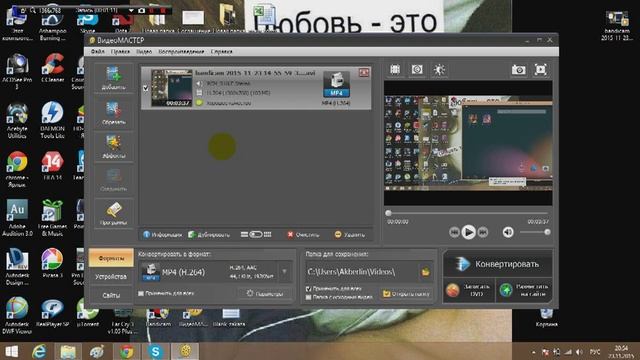Select the Устройства tab
This screenshot has width=640, height=360.
(111, 277)
